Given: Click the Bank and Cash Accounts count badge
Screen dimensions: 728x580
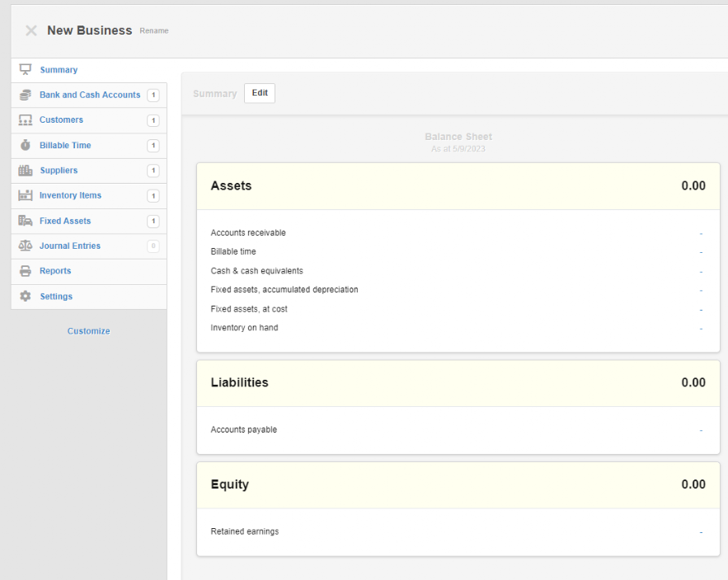Looking at the screenshot, I should (153, 95).
